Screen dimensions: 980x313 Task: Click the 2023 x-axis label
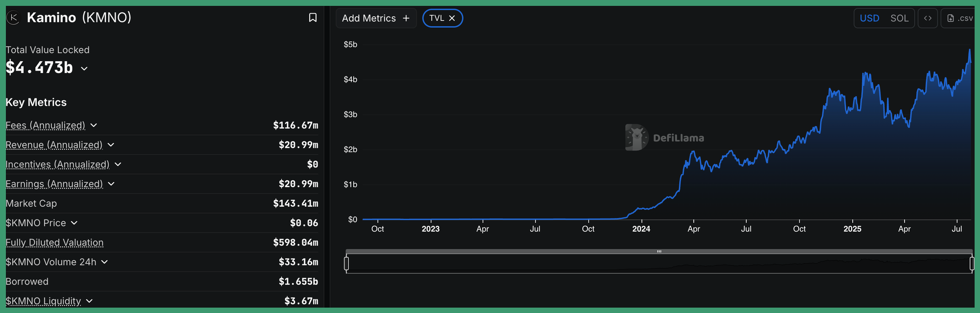click(x=430, y=229)
